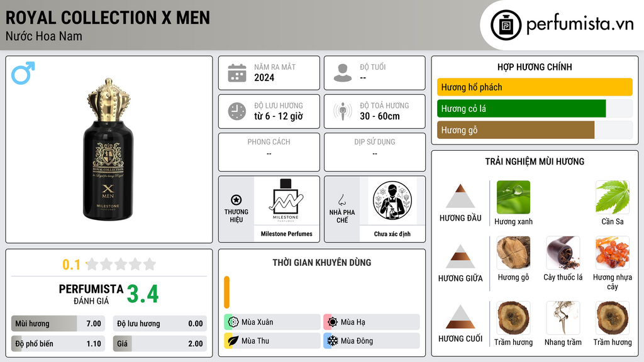The height and width of the screenshot is (362, 644).
Task: Click the person silhouette age icon
Action: [x=343, y=73]
